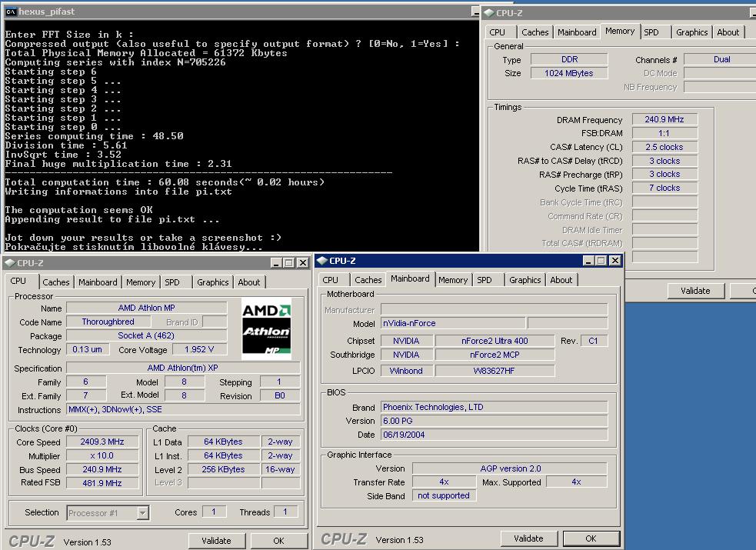The image size is (756, 550).
Task: Click the BIOS Brand Phoenix Technologies field
Action: [493, 407]
